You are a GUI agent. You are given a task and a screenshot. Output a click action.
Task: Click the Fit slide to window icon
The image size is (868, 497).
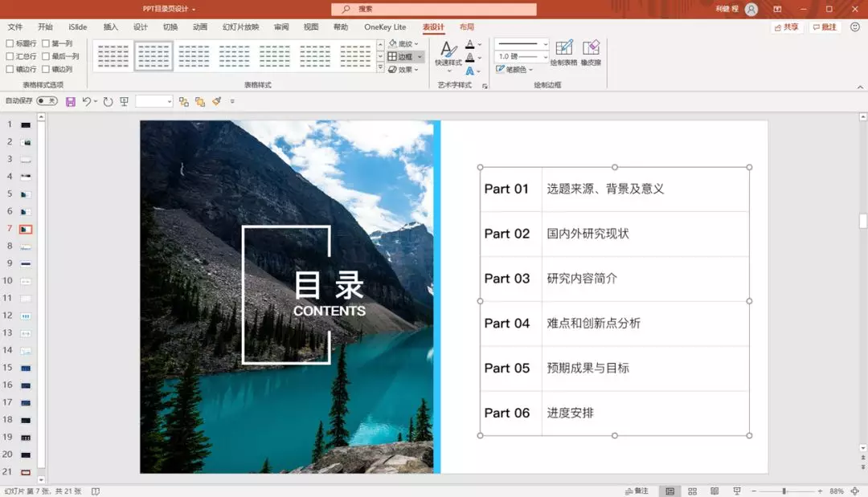pyautogui.click(x=855, y=491)
